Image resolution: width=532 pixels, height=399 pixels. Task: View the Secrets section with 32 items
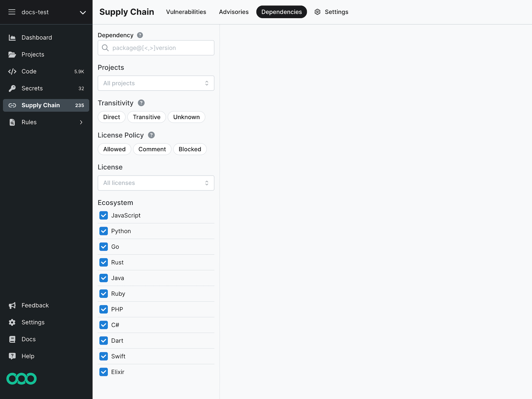click(x=32, y=88)
